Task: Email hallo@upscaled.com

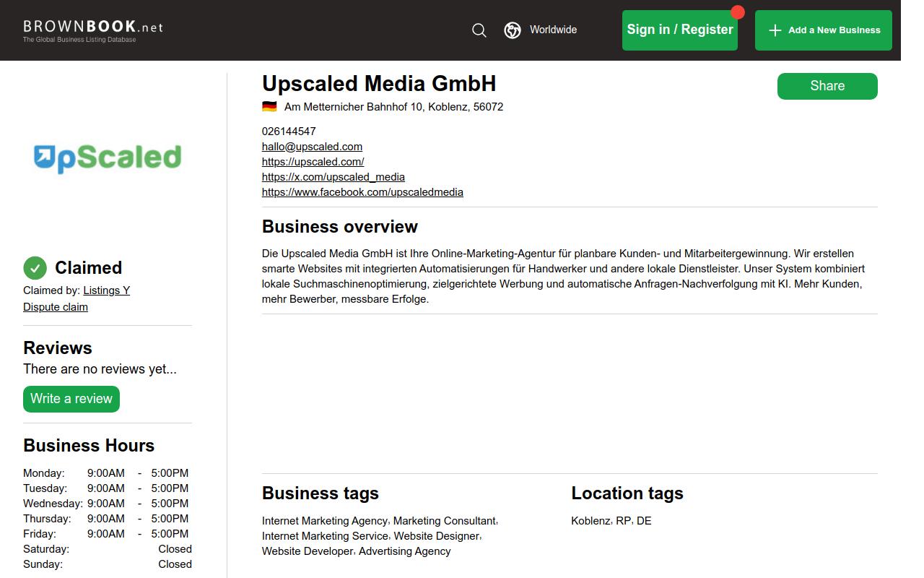Action: 312,147
